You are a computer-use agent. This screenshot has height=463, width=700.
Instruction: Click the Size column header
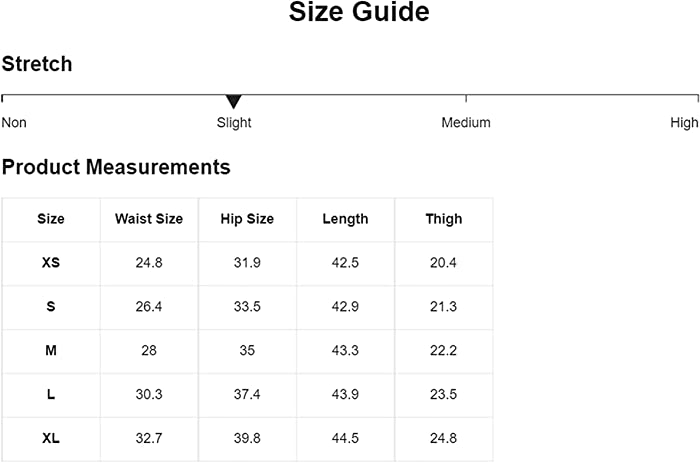coord(51,219)
